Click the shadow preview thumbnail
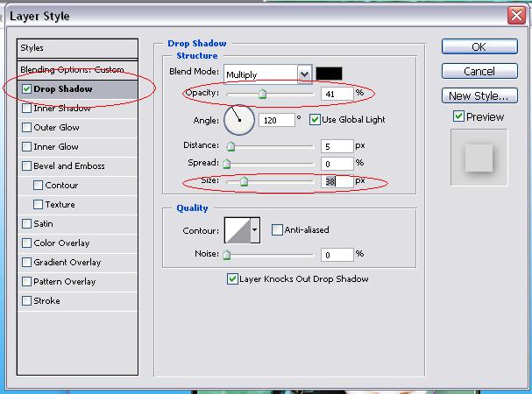The image size is (532, 394). [479, 158]
